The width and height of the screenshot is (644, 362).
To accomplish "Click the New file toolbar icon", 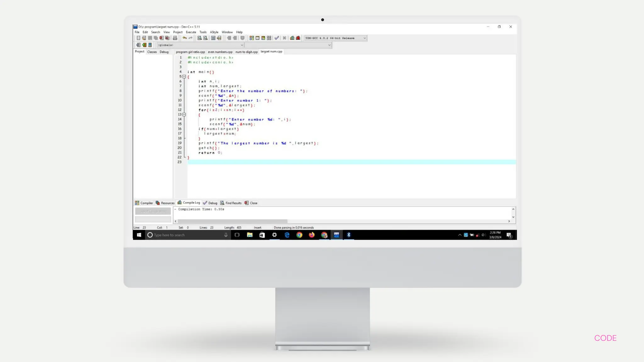I will tap(138, 38).
